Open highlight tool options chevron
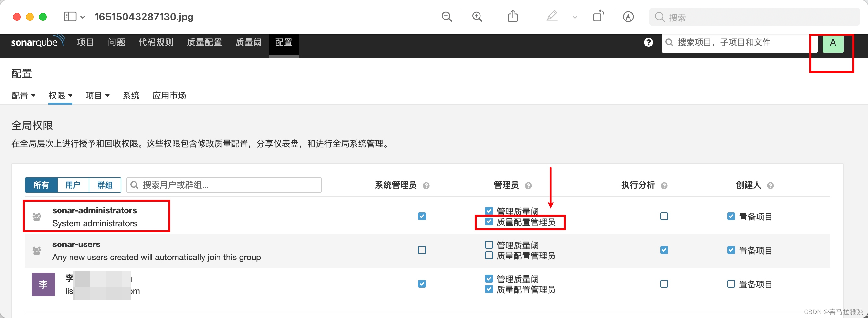Screen dimensions: 868x318 click(x=575, y=17)
